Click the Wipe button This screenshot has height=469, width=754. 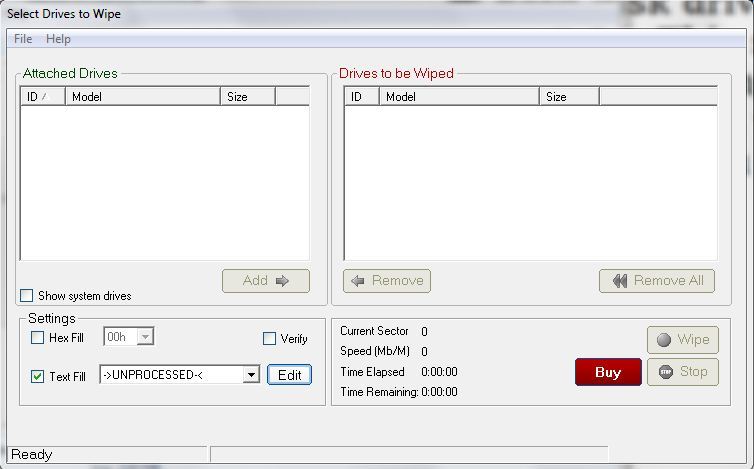tap(683, 340)
